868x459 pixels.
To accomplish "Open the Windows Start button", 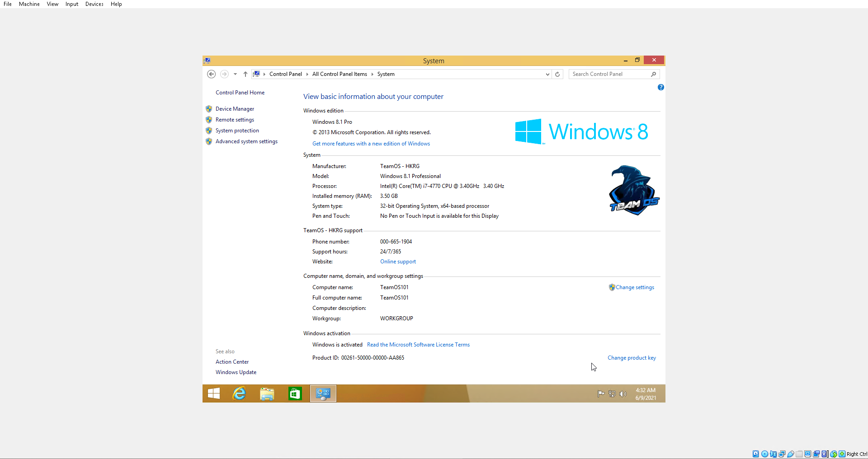I will coord(214,393).
